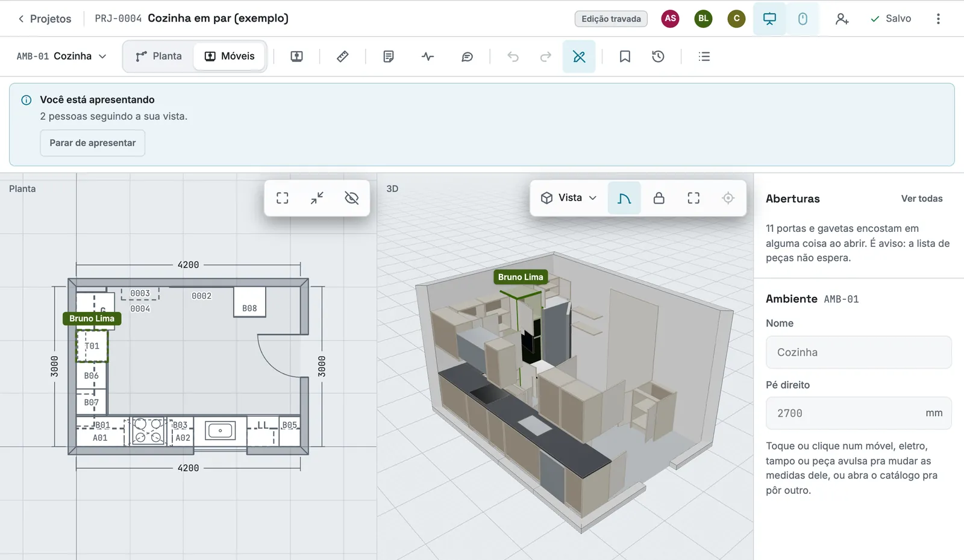
Task: Select module B08 in the floor plan
Action: [249, 302]
